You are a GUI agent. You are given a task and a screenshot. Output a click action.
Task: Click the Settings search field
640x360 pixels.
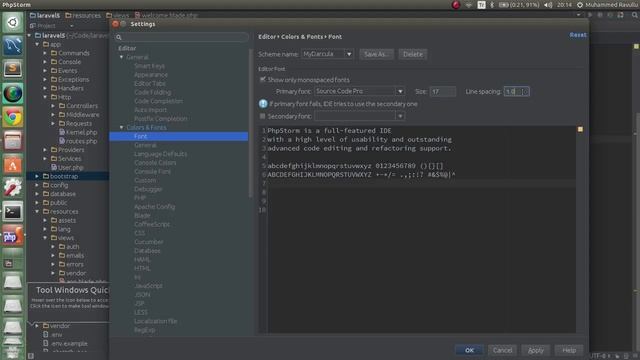pyautogui.click(x=181, y=37)
